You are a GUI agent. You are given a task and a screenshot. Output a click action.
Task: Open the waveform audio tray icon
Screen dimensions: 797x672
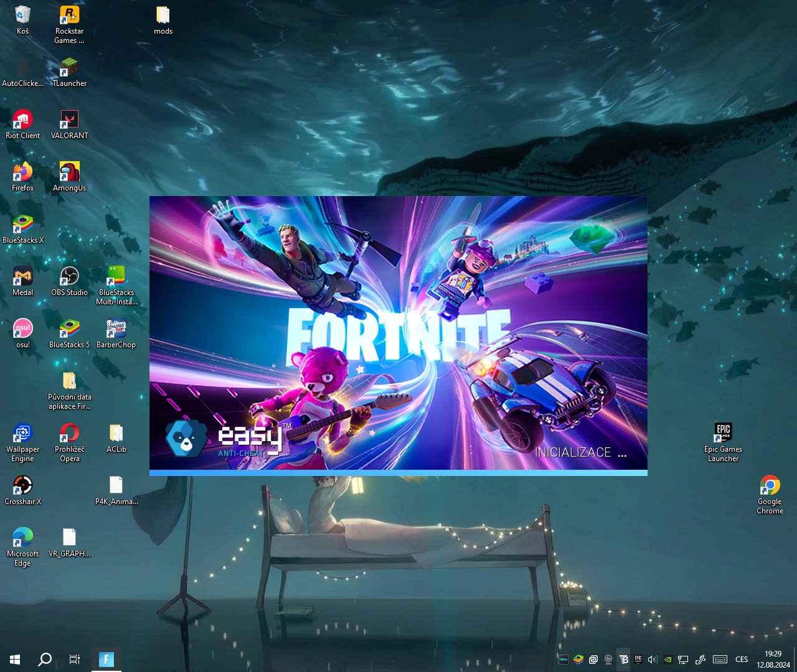(x=564, y=660)
